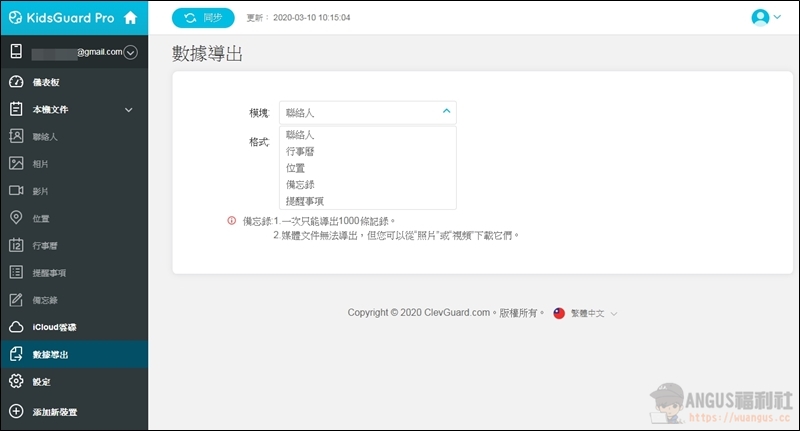Screen dimensions: 800x431
Task: Select the 聯絡人 contacts icon in sidebar
Action: click(x=16, y=136)
